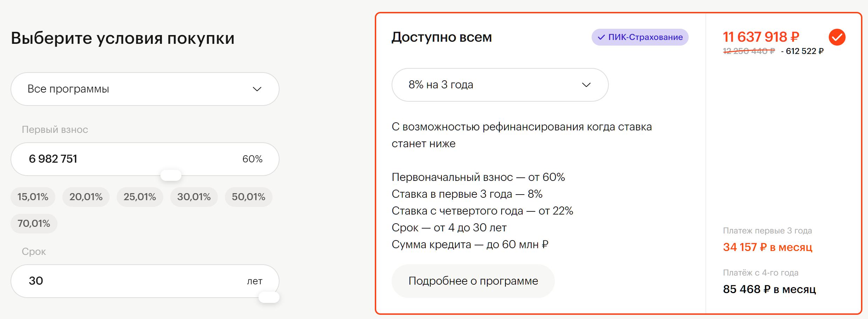
Task: Select the 15,01% down payment chip
Action: tap(33, 197)
